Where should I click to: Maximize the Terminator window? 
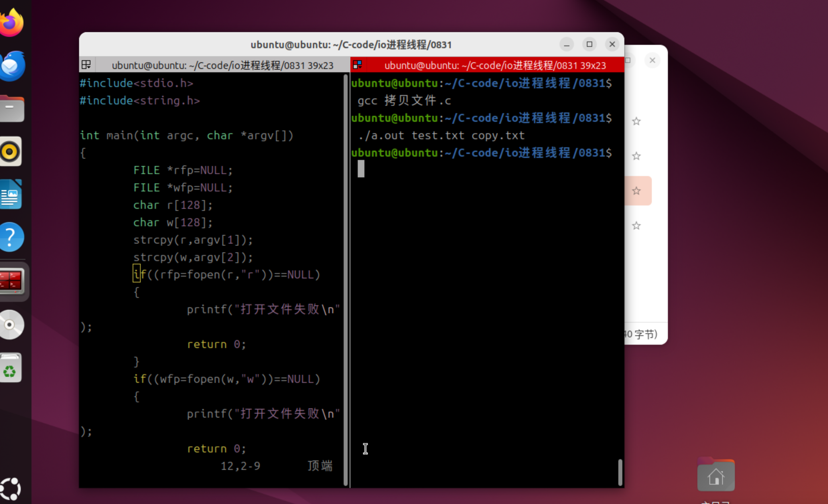point(590,44)
